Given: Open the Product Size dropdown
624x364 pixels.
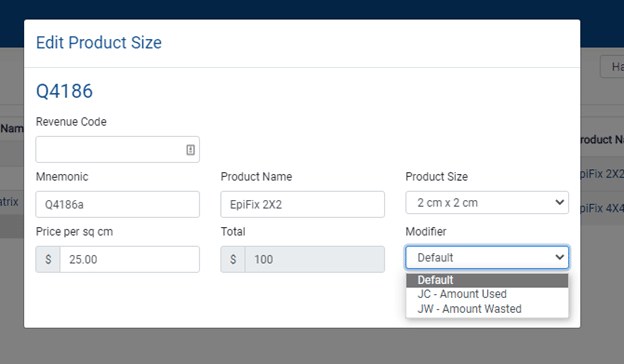Looking at the screenshot, I should tap(487, 202).
